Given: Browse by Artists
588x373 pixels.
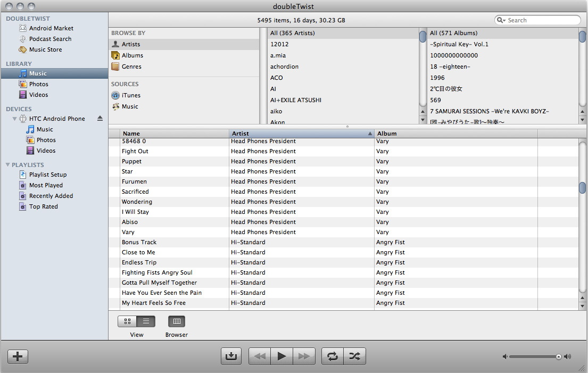Looking at the screenshot, I should [x=184, y=44].
